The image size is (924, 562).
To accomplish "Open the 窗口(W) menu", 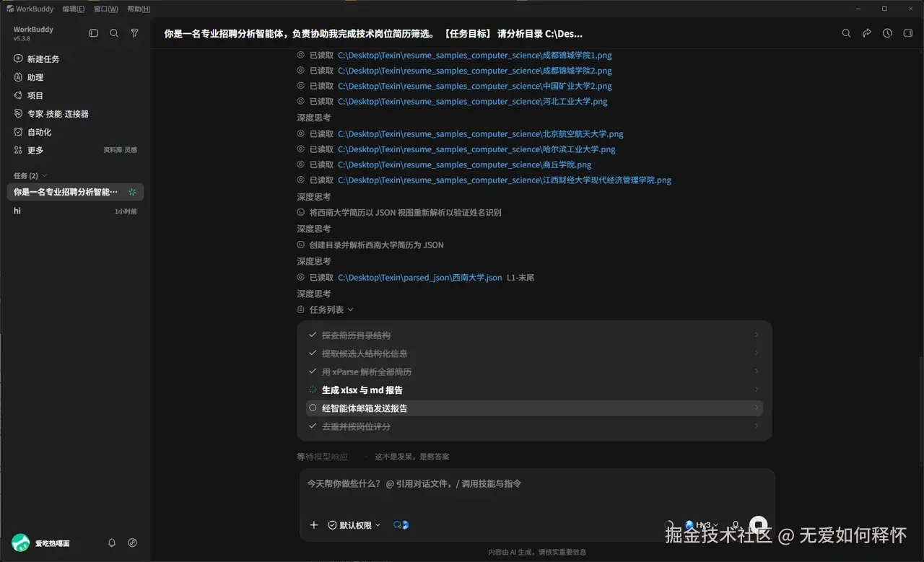I will coord(105,9).
